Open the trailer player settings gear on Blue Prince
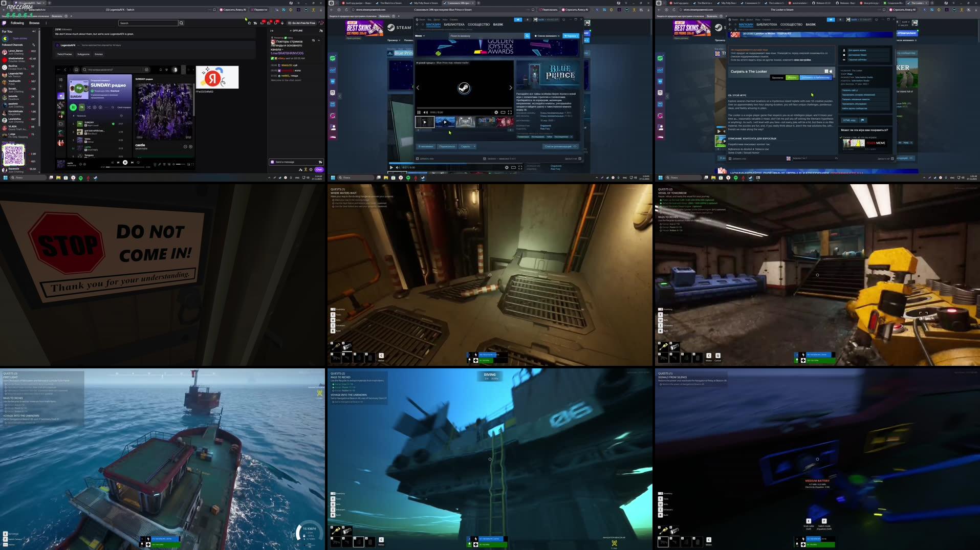Screen dimensions: 980x550 pyautogui.click(x=496, y=112)
